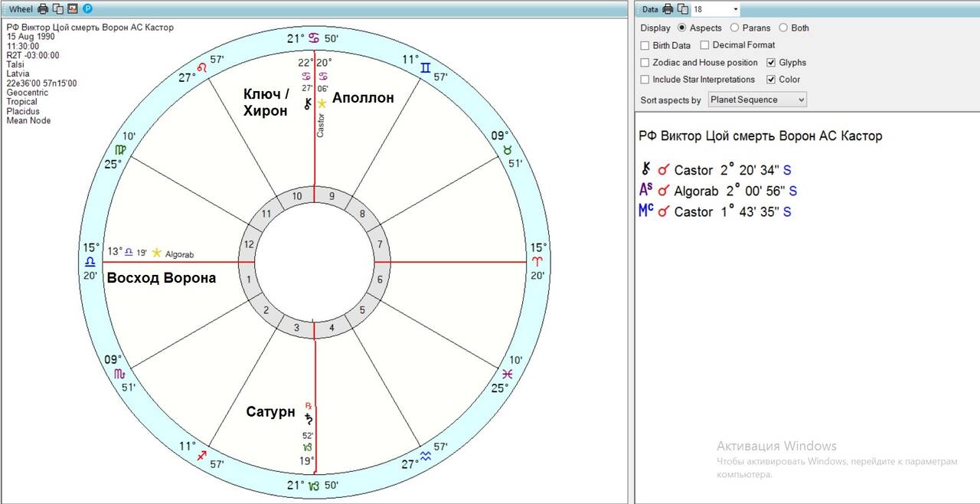Image resolution: width=980 pixels, height=504 pixels.
Task: Click the Sagittarius sign glyph on the rim
Action: 202,456
